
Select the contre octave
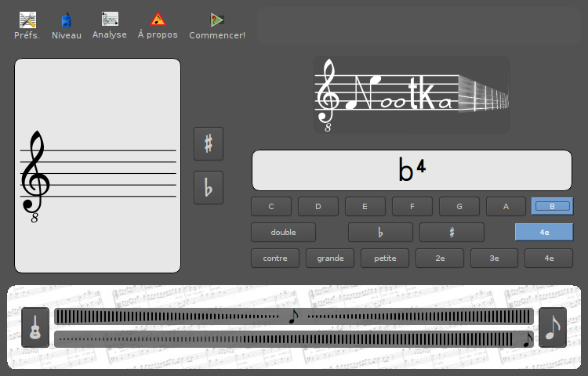coord(275,258)
